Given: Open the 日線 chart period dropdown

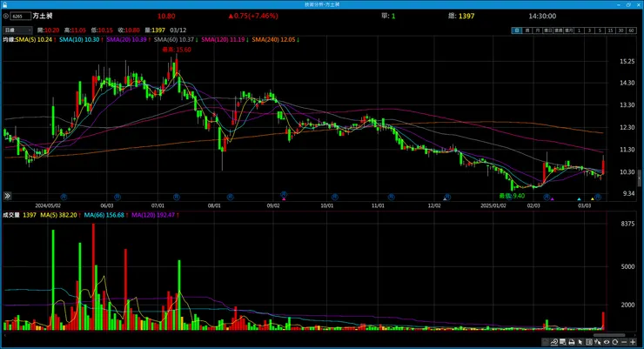Looking at the screenshot, I should (17, 30).
